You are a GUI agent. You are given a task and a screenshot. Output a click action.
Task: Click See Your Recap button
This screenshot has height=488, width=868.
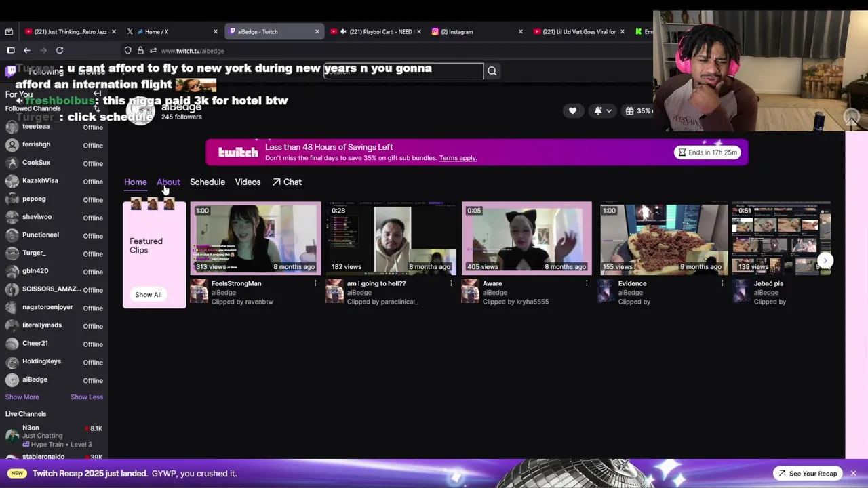click(x=808, y=474)
